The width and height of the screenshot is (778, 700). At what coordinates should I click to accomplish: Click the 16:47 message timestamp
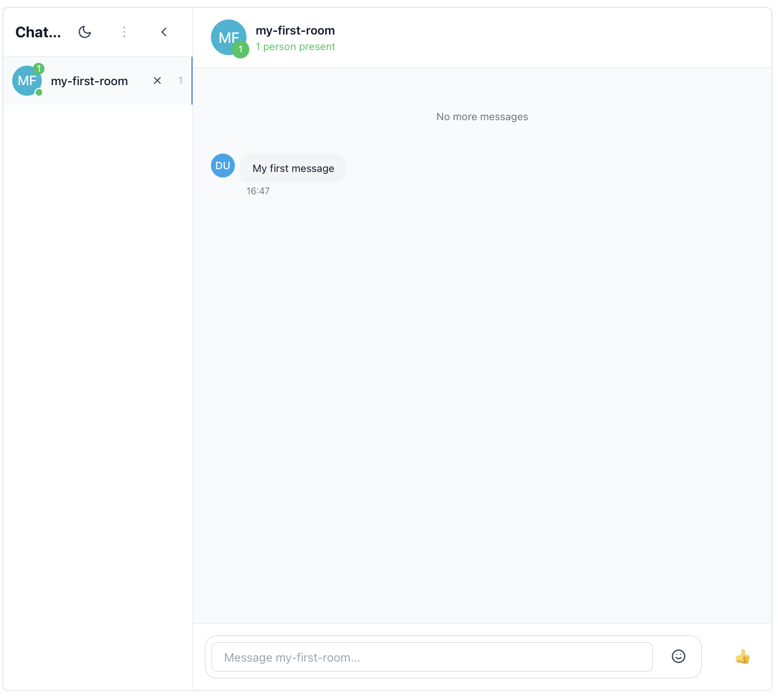point(258,191)
